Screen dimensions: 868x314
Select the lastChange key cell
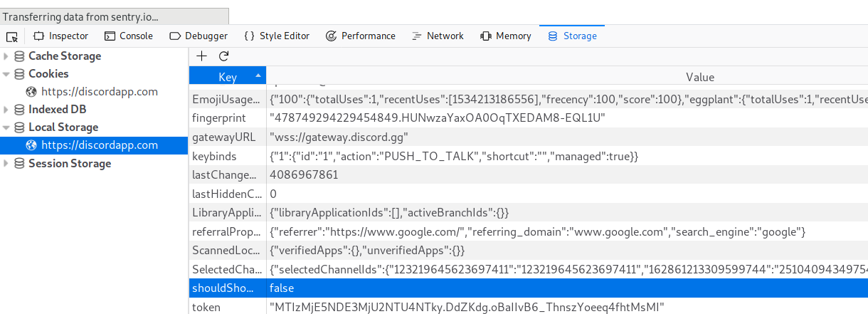tap(228, 174)
